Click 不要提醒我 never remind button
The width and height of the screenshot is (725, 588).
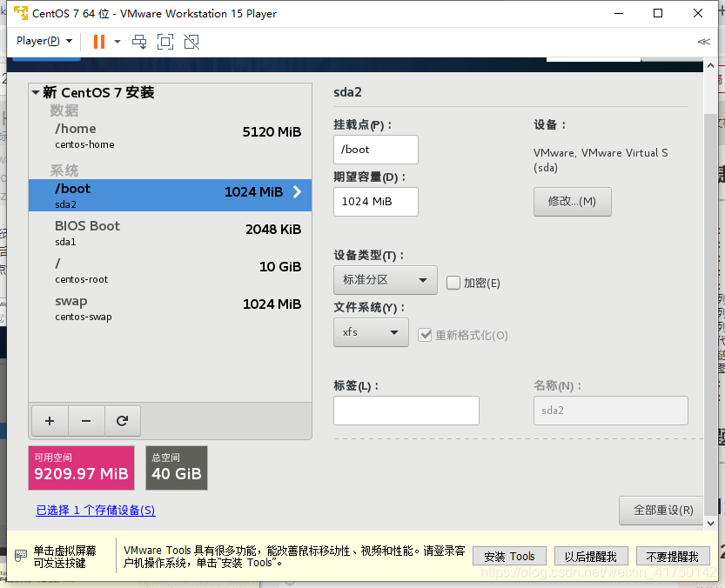pyautogui.click(x=673, y=556)
